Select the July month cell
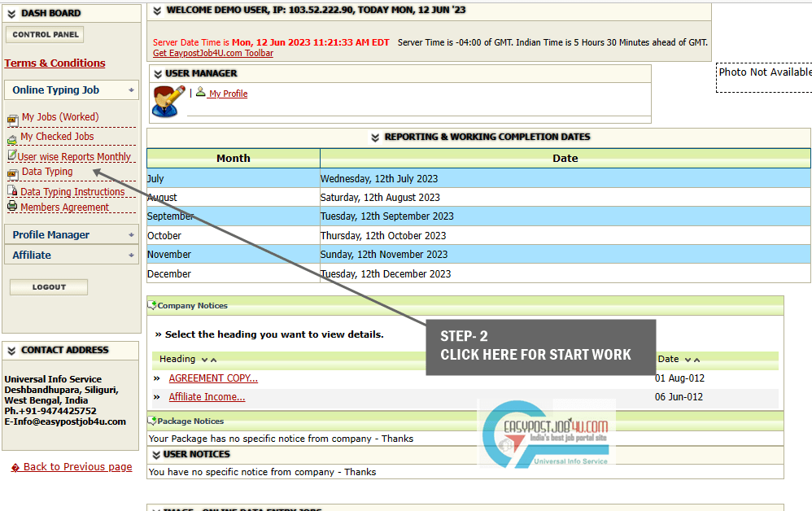The height and width of the screenshot is (511, 812). (x=234, y=179)
